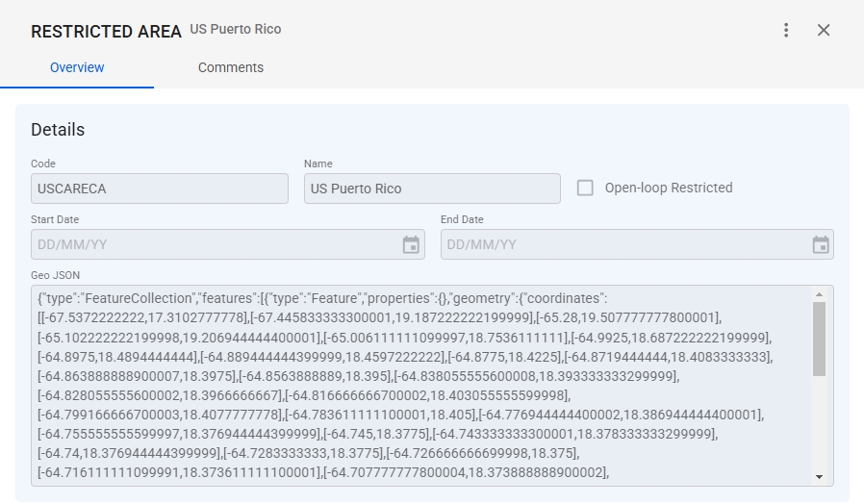Image resolution: width=864 pixels, height=504 pixels.
Task: Click the Name field with US Puerto Rico
Action: [x=431, y=189]
